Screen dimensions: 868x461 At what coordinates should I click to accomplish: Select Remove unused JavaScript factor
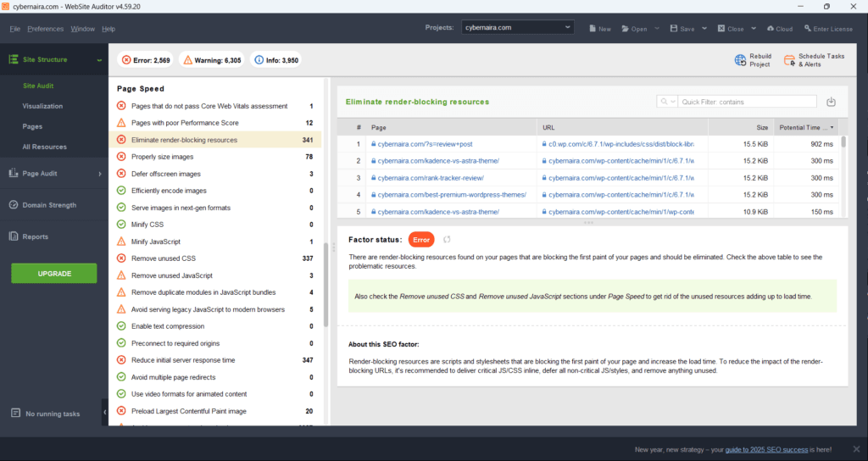pyautogui.click(x=214, y=275)
